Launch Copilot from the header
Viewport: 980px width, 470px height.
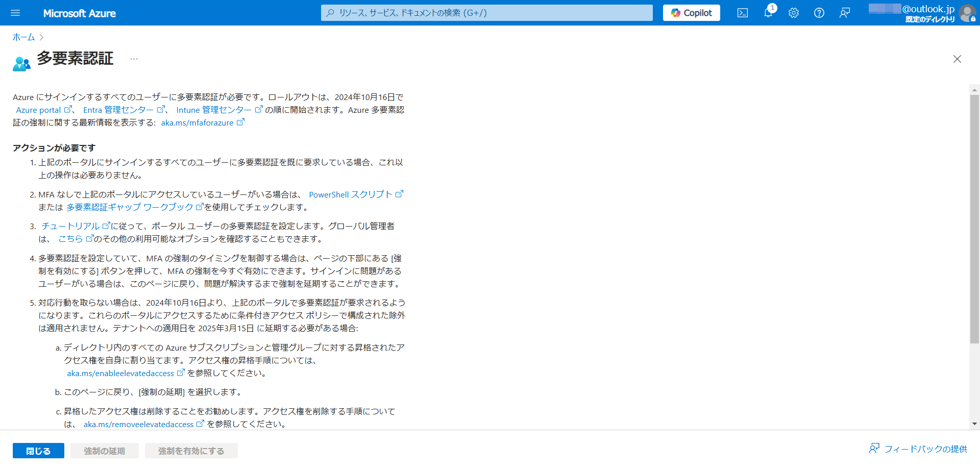point(691,13)
